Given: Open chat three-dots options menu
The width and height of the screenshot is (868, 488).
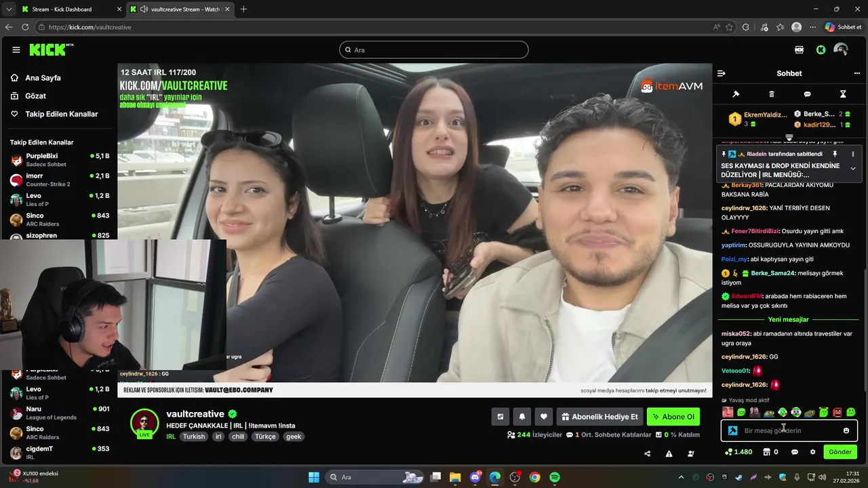Looking at the screenshot, I should pos(856,73).
